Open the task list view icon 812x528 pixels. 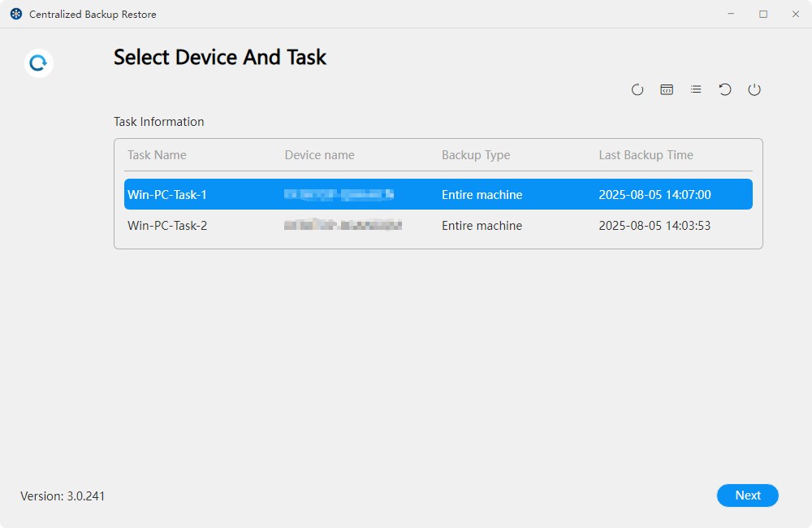[696, 89]
